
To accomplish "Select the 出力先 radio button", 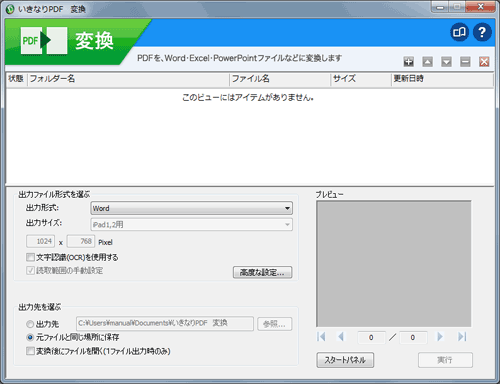I will pos(30,324).
